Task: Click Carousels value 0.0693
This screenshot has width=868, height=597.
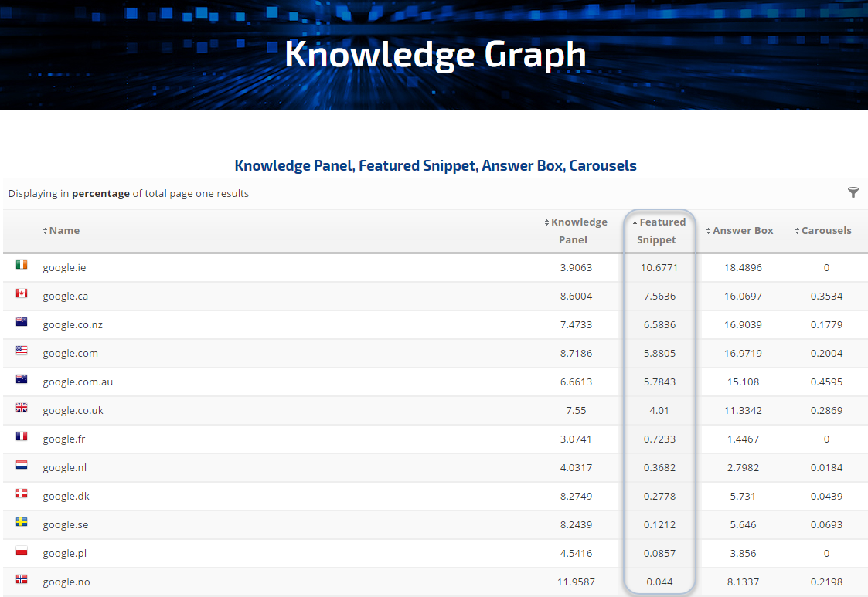Action: coord(826,525)
